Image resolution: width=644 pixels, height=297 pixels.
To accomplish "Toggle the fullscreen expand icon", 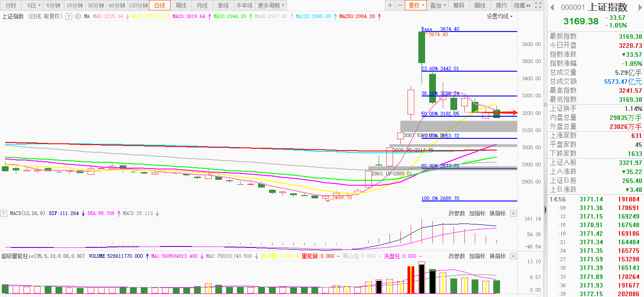I will pos(537,5).
